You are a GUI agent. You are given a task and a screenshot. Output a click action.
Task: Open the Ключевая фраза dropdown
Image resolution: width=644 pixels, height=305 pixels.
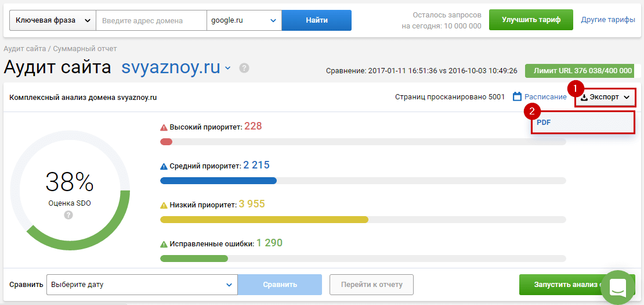[x=53, y=20]
